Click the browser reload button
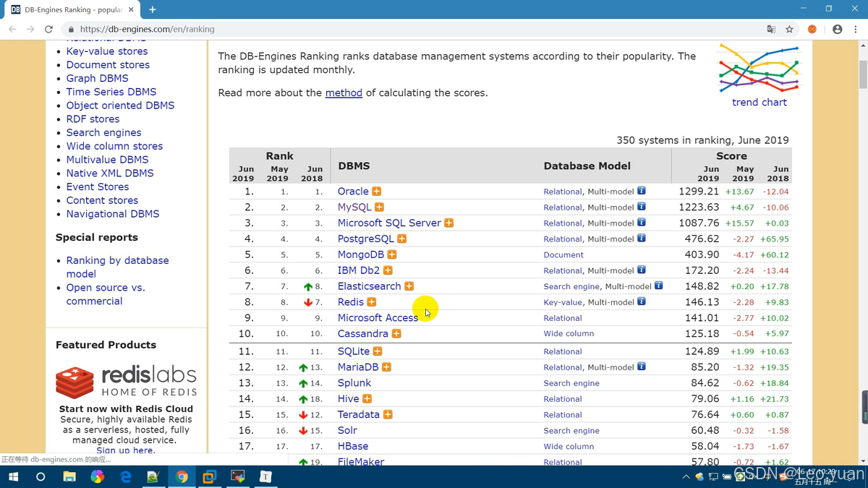The image size is (868, 488). click(x=48, y=30)
